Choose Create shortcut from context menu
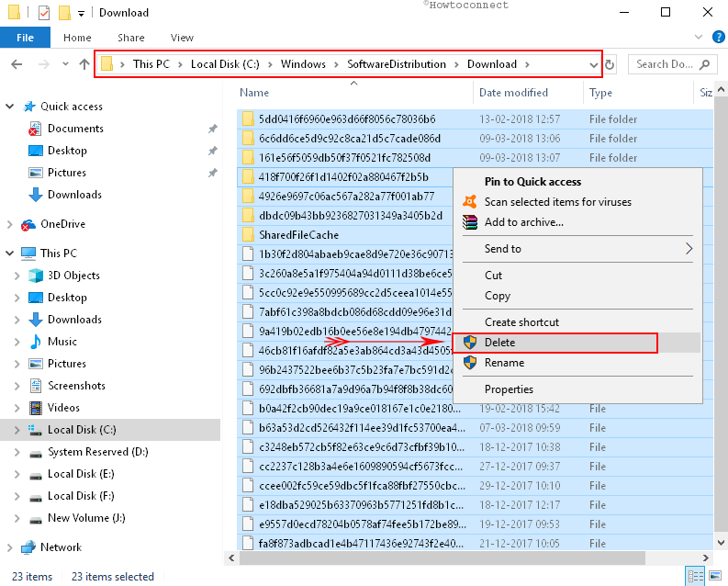Viewport: 728px width, 586px height. pyautogui.click(x=521, y=322)
